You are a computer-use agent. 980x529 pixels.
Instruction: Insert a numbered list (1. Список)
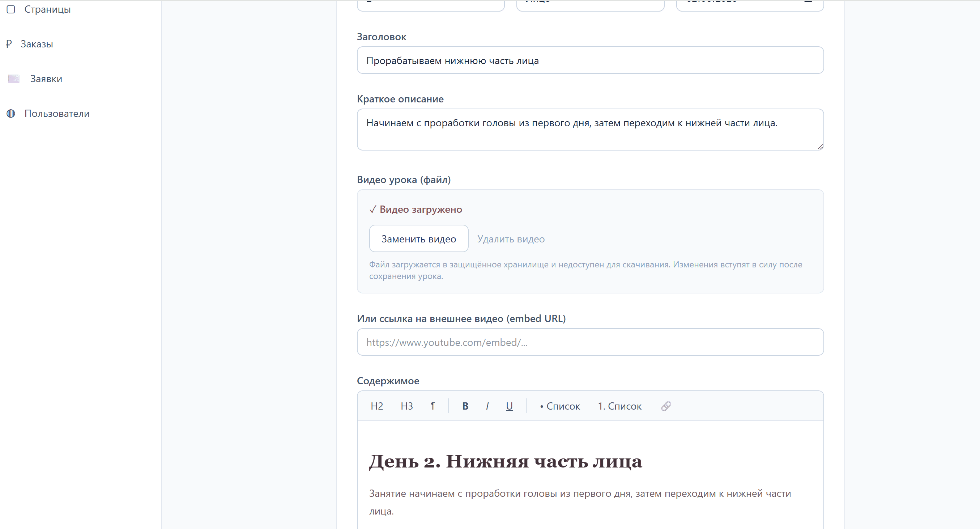(x=620, y=406)
